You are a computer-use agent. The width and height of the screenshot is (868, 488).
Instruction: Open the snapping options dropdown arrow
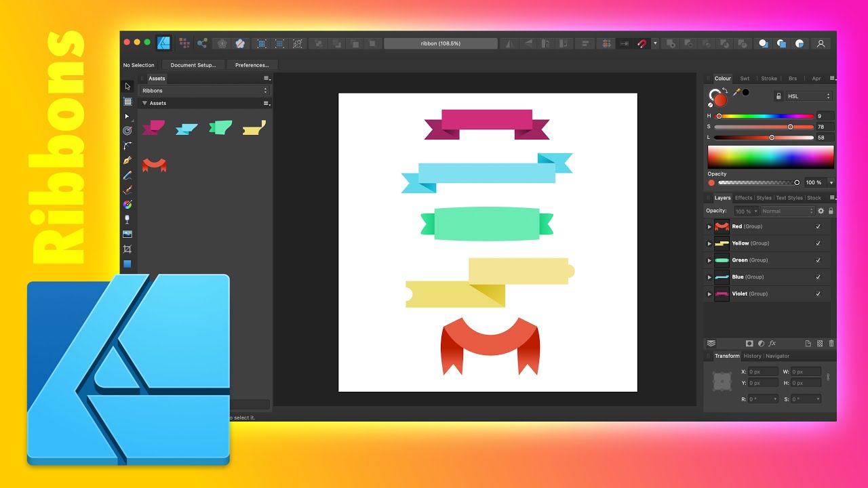[x=655, y=43]
